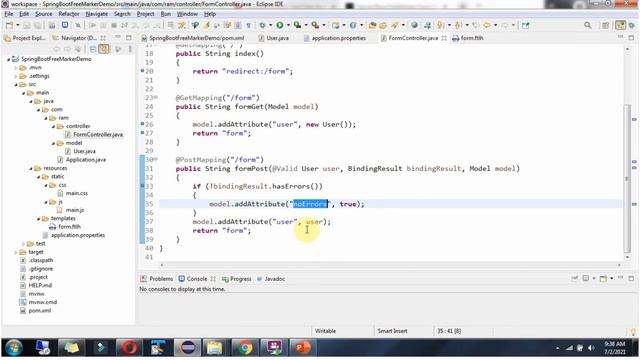Viewport: 640px width, 360px height.
Task: Toggle Collapse All in Project Explorer
Action: click(93, 49)
